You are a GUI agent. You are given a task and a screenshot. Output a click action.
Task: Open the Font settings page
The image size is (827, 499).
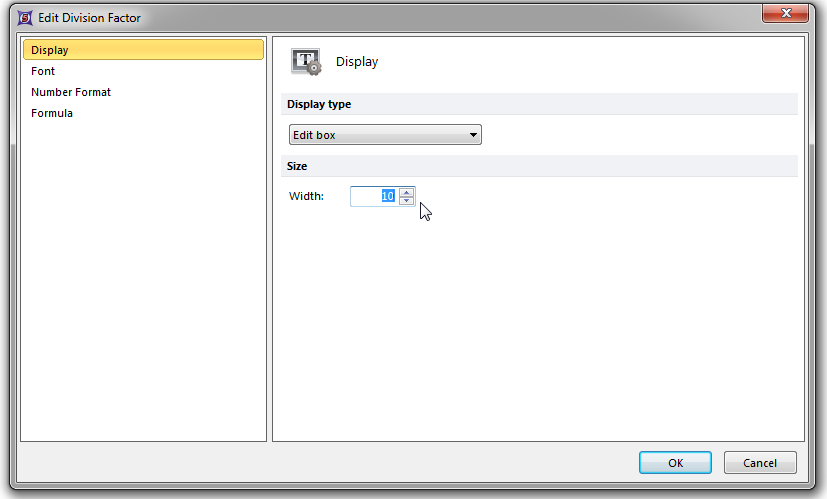43,71
